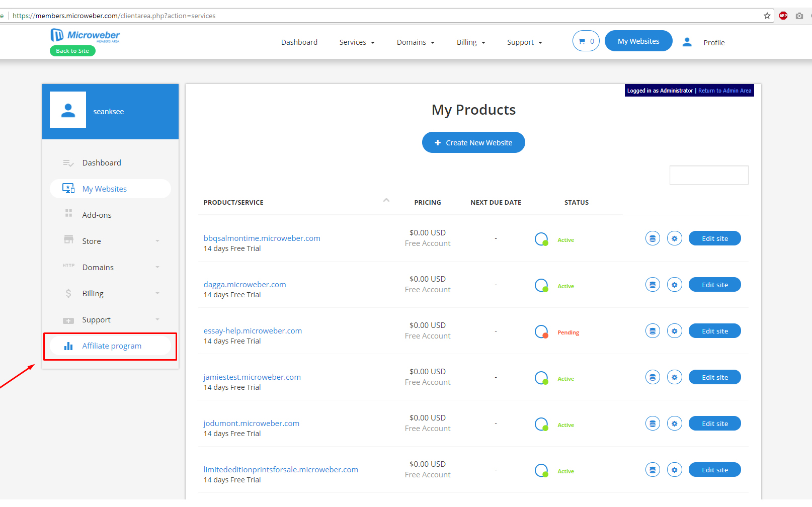Click the Back to Site button
The width and height of the screenshot is (812, 507).
pyautogui.click(x=72, y=51)
